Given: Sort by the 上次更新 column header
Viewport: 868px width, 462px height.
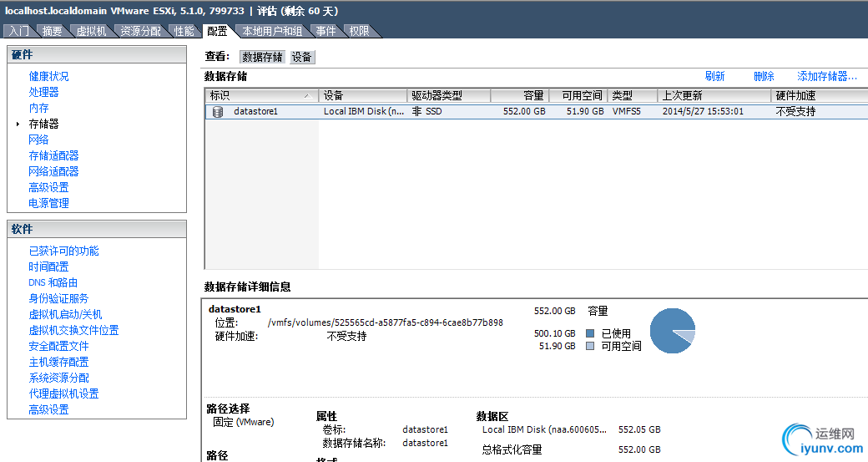Looking at the screenshot, I should click(x=714, y=96).
